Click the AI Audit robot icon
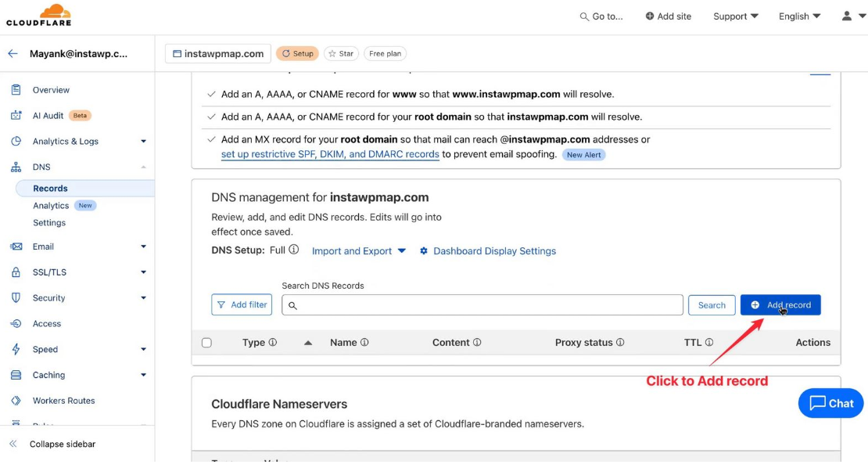Screen dimensions: 868x468 pyautogui.click(x=16, y=115)
